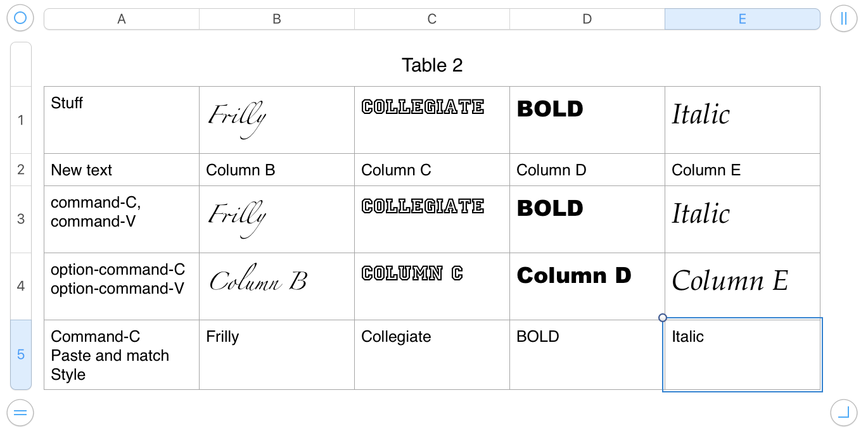Select the row 3 header
This screenshot has height=438, width=868.
(21, 219)
